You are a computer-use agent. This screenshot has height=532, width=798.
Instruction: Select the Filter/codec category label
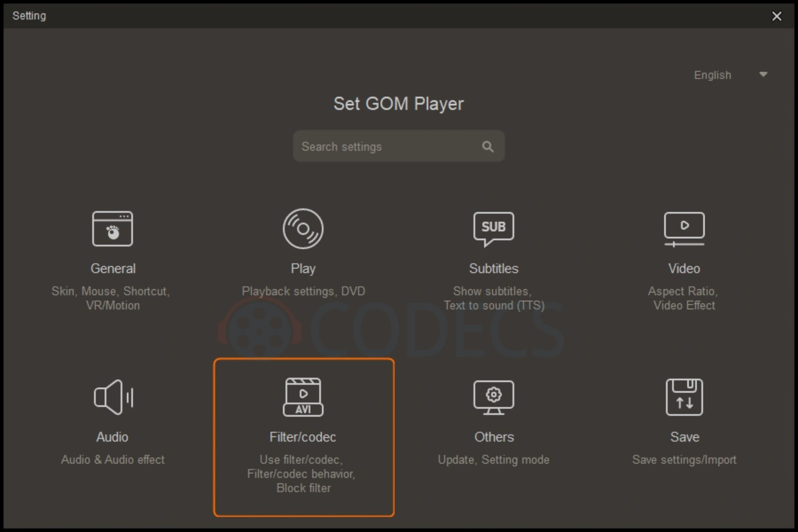[303, 437]
